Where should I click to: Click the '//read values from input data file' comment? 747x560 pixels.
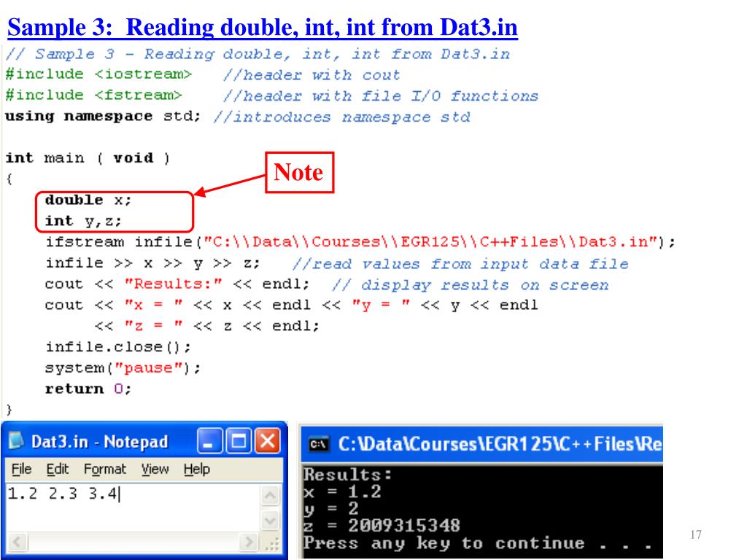click(x=460, y=263)
